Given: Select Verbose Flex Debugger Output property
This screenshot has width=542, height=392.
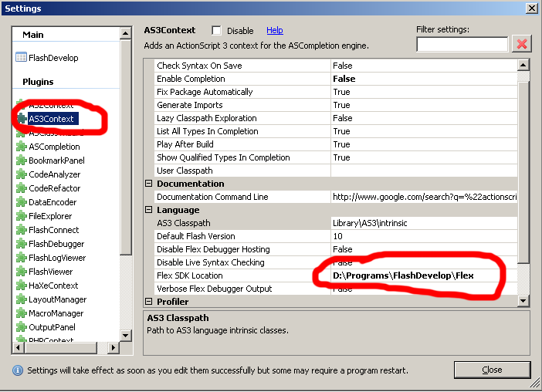Looking at the screenshot, I should tap(215, 289).
